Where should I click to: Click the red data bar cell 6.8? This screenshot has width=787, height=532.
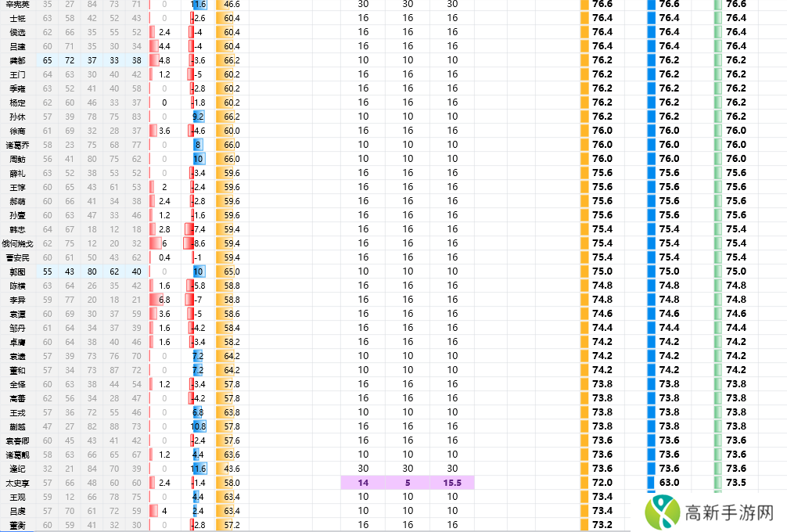[164, 300]
